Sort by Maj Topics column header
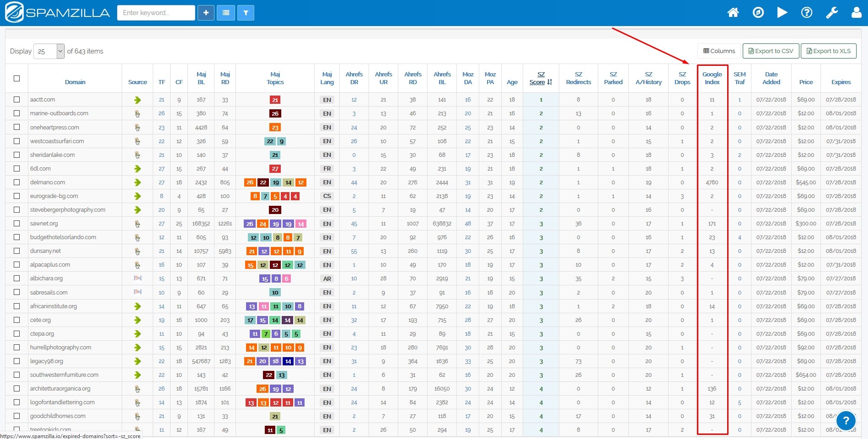 [275, 78]
